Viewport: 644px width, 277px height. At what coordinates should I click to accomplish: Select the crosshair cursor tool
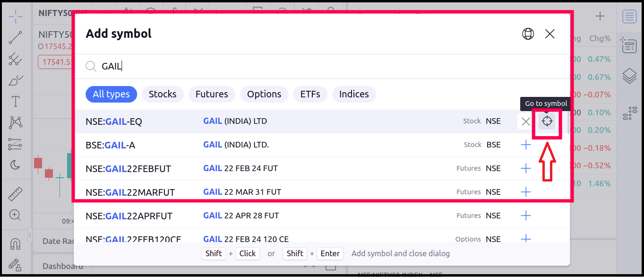(x=16, y=17)
